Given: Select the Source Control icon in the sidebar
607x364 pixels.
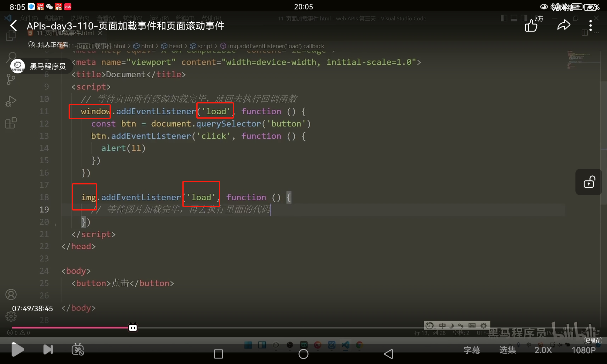Looking at the screenshot, I should pos(11,79).
